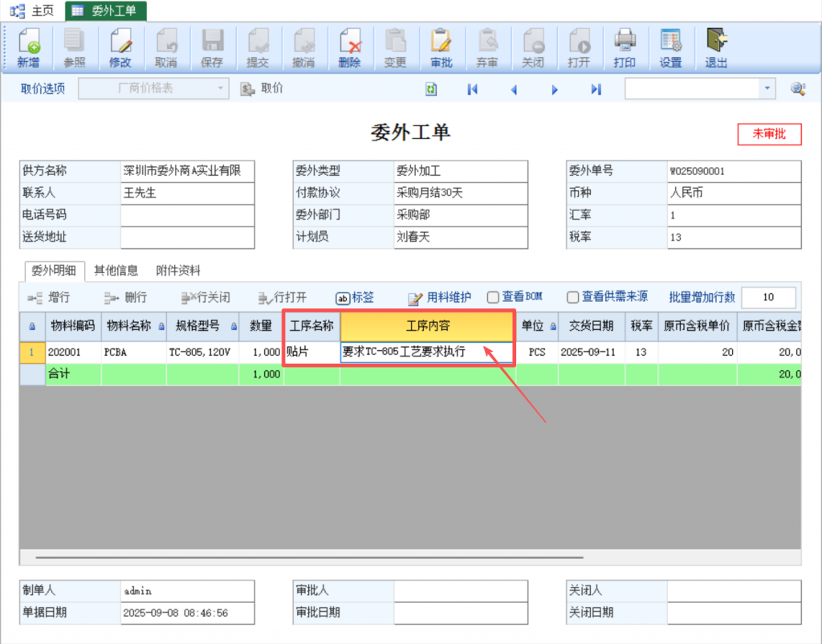The width and height of the screenshot is (822, 644).
Task: Click the 提交 (Submit) toolbar icon
Action: (258, 48)
